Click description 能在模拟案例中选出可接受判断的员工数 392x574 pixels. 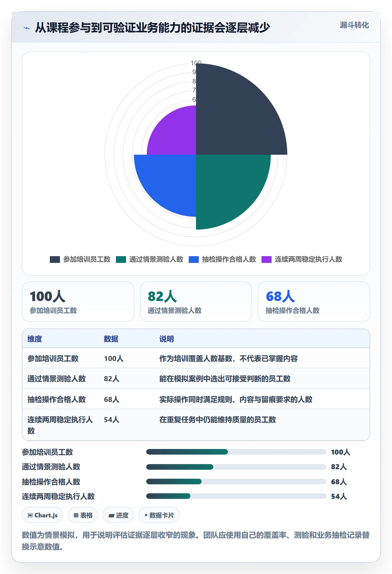click(225, 379)
